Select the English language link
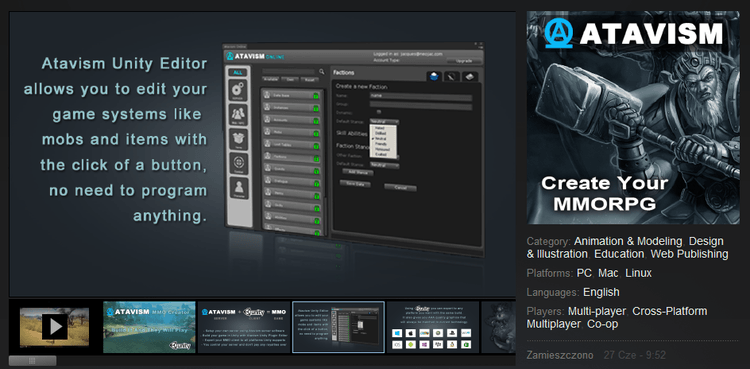 point(601,292)
